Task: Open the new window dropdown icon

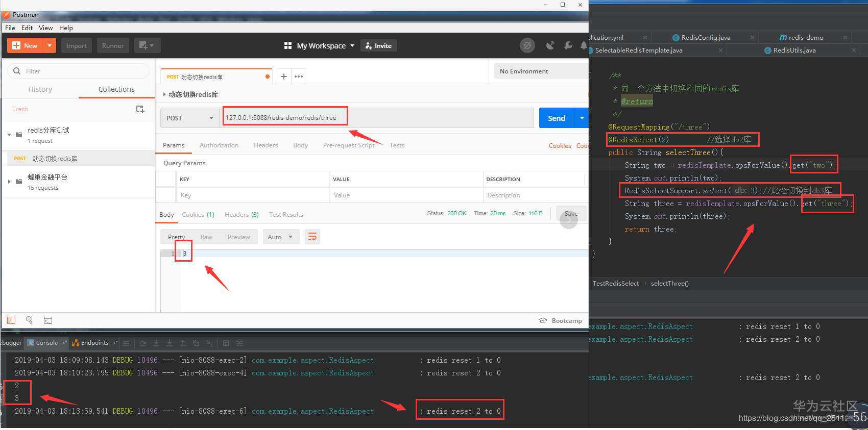Action: coord(147,45)
